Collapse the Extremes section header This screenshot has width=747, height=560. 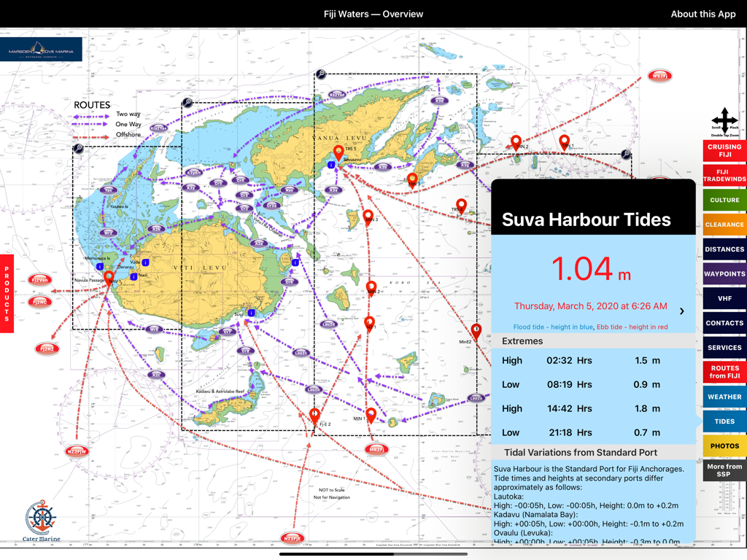pos(593,341)
